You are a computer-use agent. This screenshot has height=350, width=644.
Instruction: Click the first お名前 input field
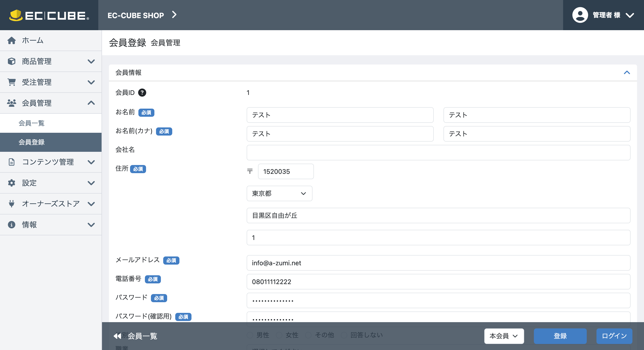click(340, 115)
